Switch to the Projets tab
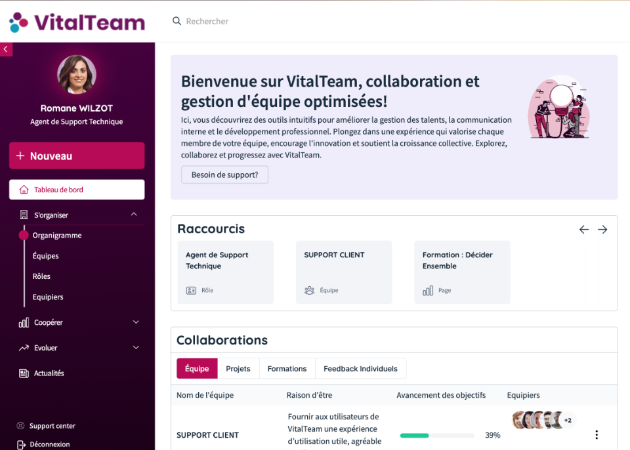Screen dimensions: 630x450 click(x=238, y=368)
